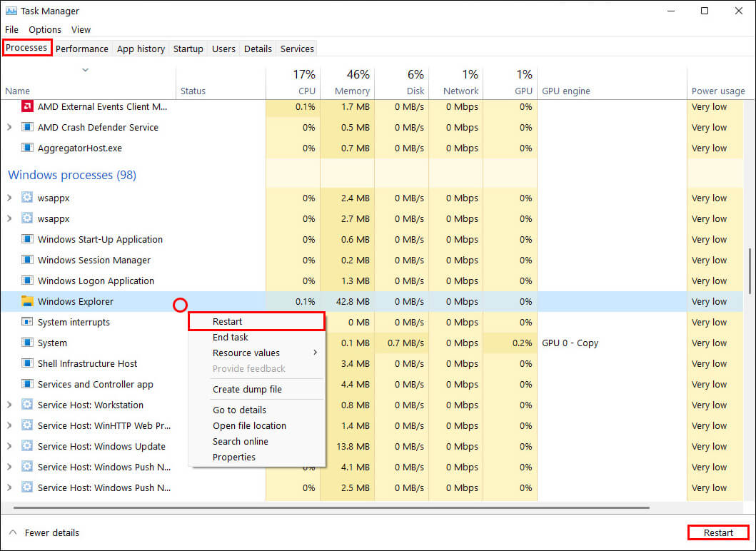Sort processes by Network column
This screenshot has width=756, height=551.
(456, 84)
